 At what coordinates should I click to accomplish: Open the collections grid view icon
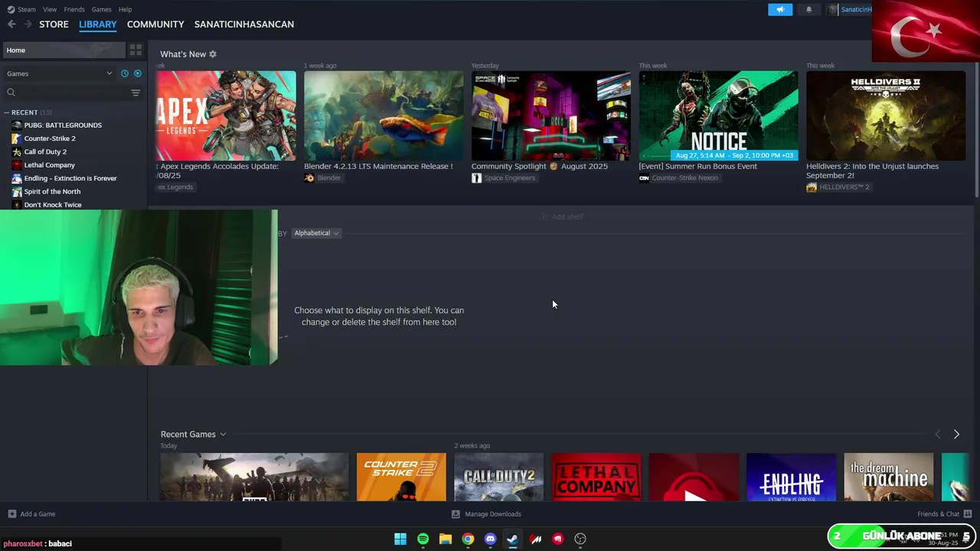click(x=136, y=50)
